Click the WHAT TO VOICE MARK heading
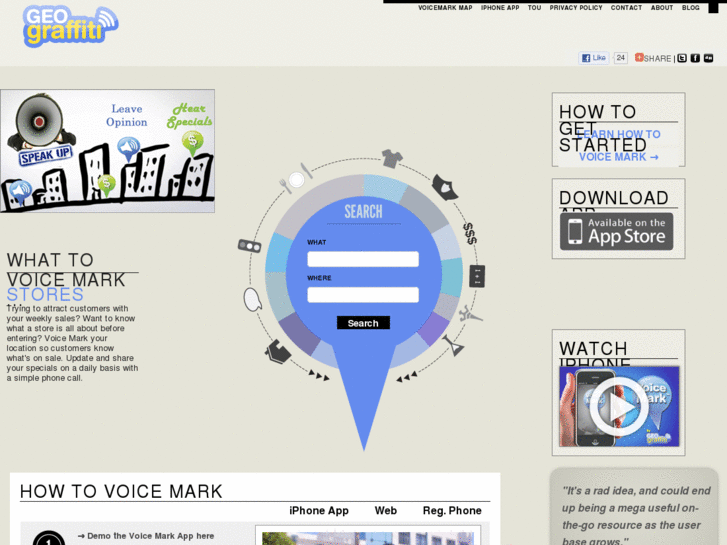727x545 pixels. click(x=66, y=269)
